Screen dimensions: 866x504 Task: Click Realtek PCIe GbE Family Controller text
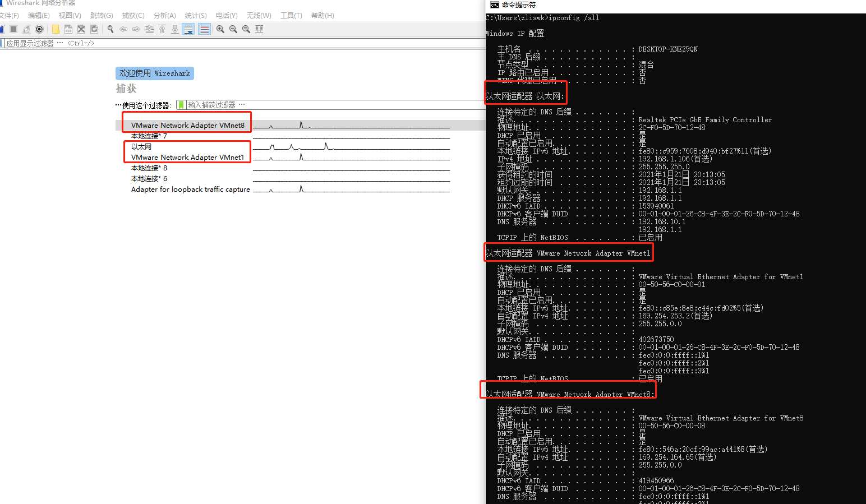click(x=705, y=120)
